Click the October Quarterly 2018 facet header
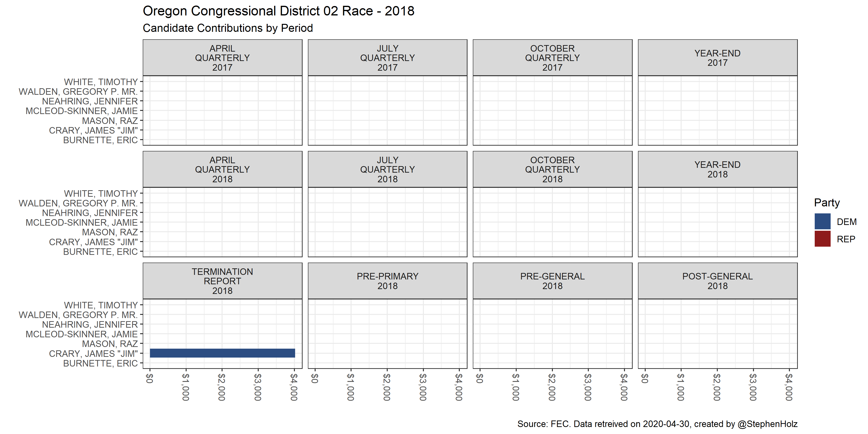 552,170
